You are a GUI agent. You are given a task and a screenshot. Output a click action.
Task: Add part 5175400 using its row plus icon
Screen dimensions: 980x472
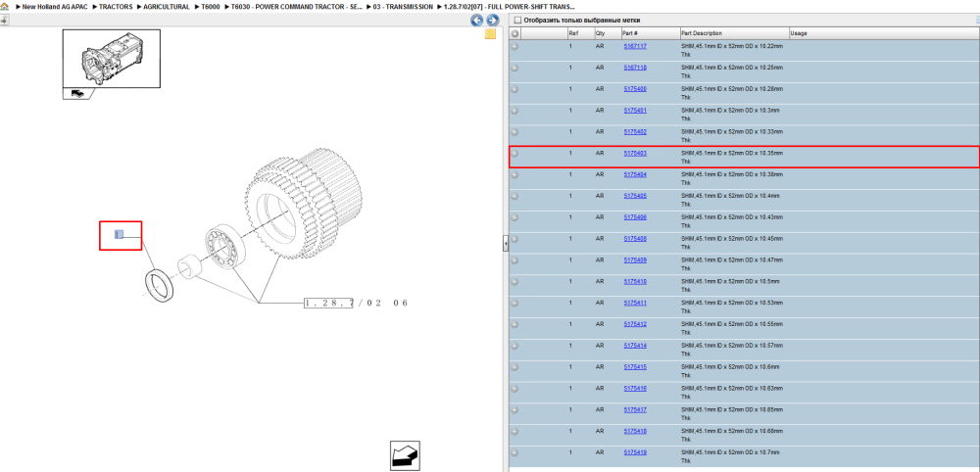[515, 89]
